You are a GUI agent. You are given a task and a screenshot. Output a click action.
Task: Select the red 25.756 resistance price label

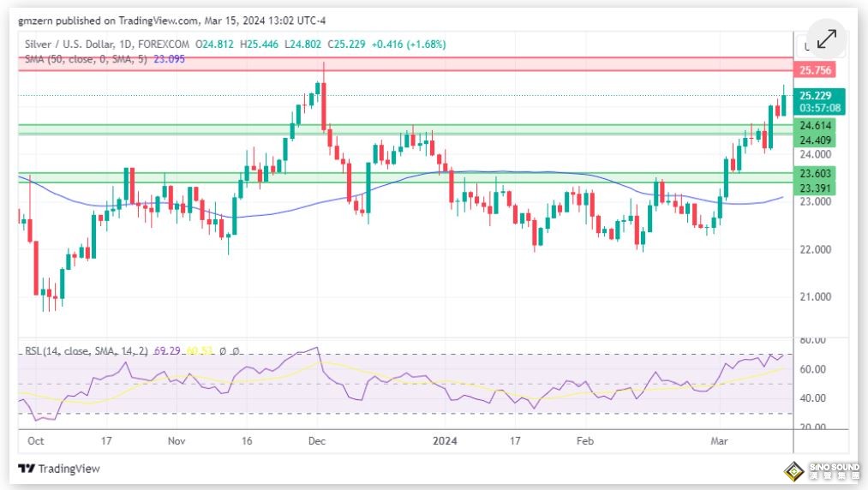[815, 70]
